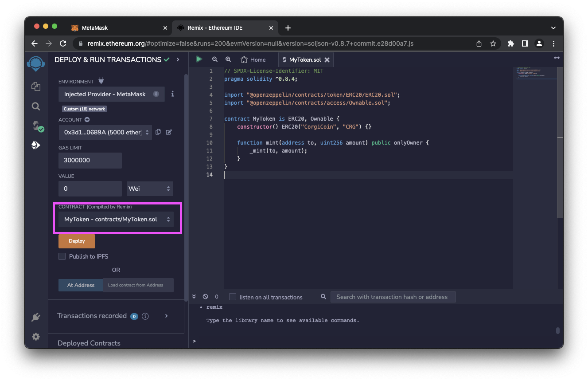Open the Search in files sidebar icon
The image size is (588, 381).
tap(36, 106)
